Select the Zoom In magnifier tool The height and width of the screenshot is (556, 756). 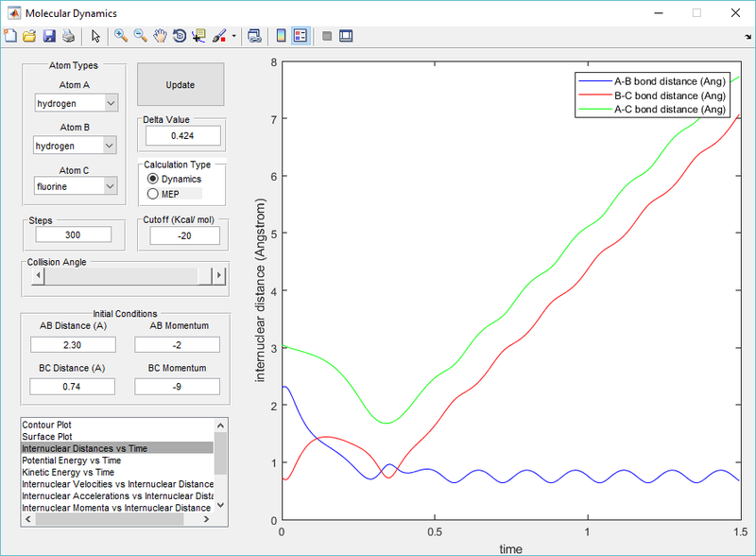click(x=121, y=36)
